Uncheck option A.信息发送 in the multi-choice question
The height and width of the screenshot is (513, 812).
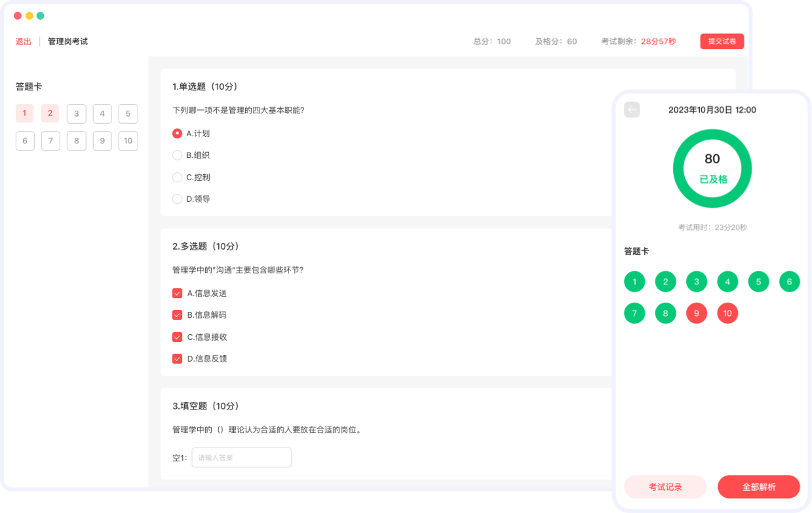[177, 293]
